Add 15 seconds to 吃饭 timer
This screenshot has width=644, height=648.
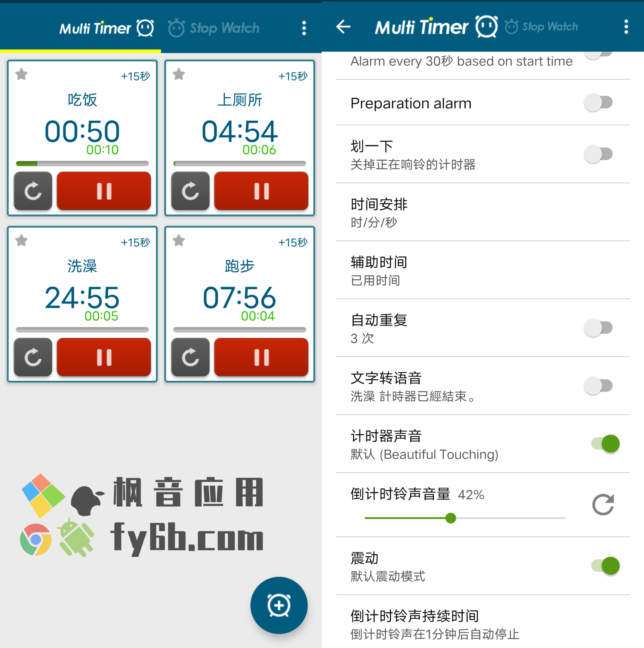pos(136,76)
